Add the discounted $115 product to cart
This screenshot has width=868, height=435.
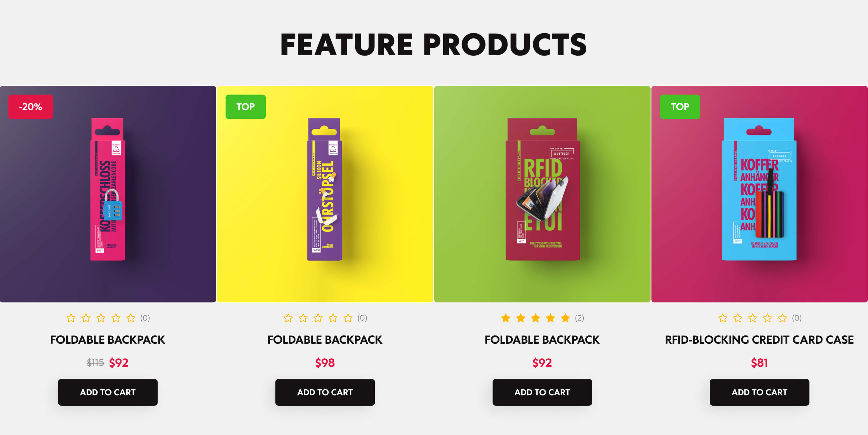pos(108,392)
